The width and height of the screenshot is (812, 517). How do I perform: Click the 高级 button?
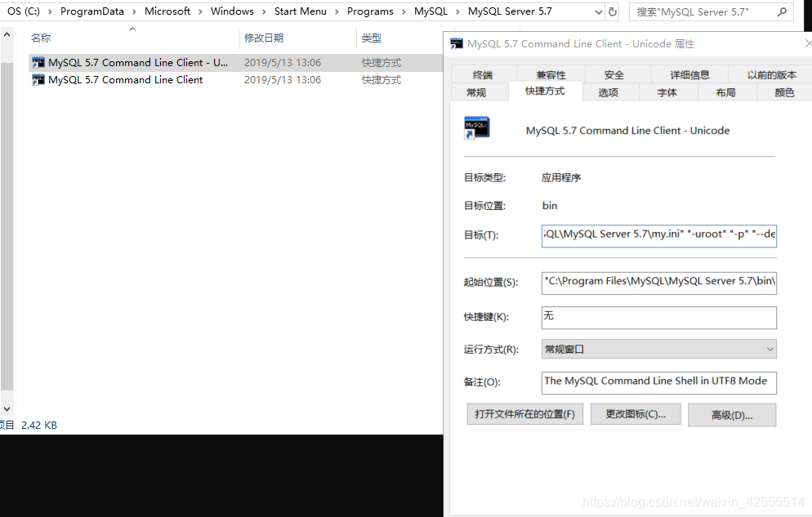732,415
